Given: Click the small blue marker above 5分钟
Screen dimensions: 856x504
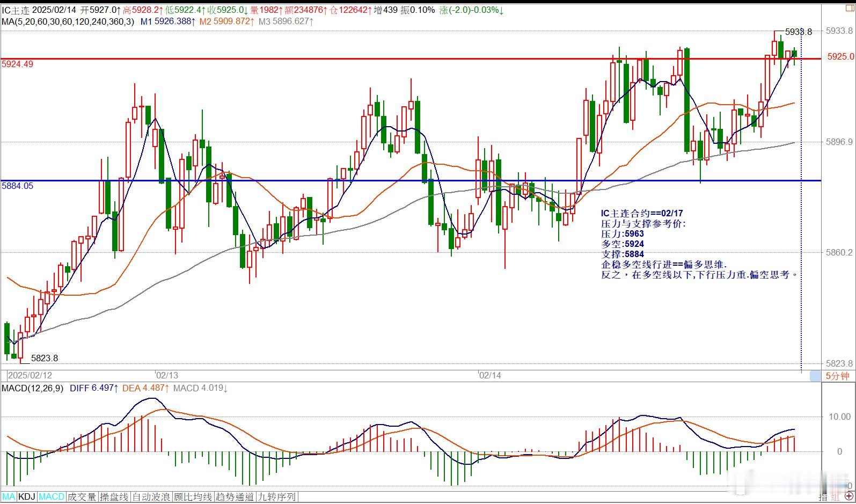Looking at the screenshot, I should [x=815, y=376].
